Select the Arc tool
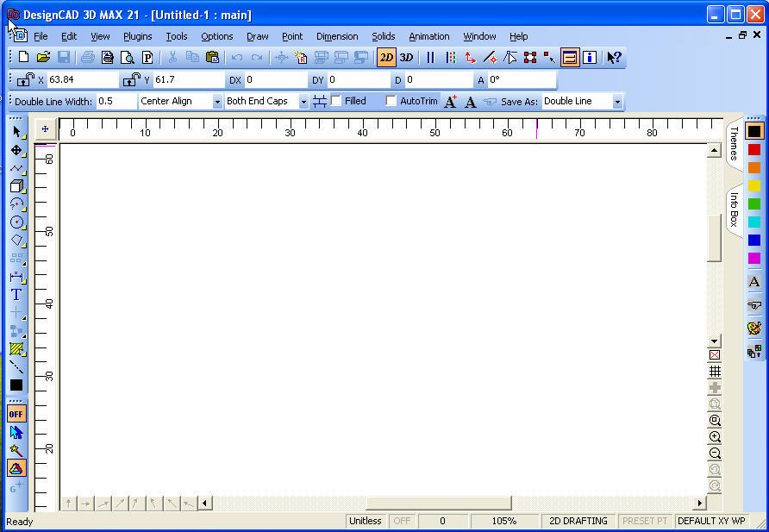 click(17, 204)
